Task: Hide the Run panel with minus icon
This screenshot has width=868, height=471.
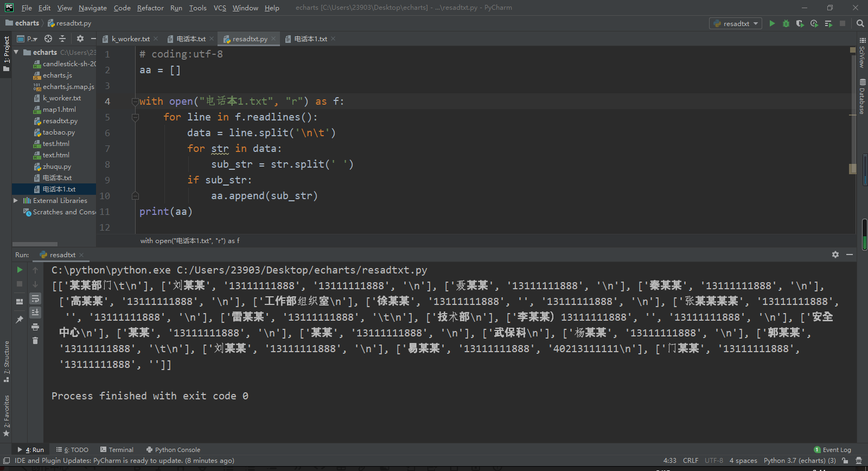Action: pyautogui.click(x=850, y=254)
